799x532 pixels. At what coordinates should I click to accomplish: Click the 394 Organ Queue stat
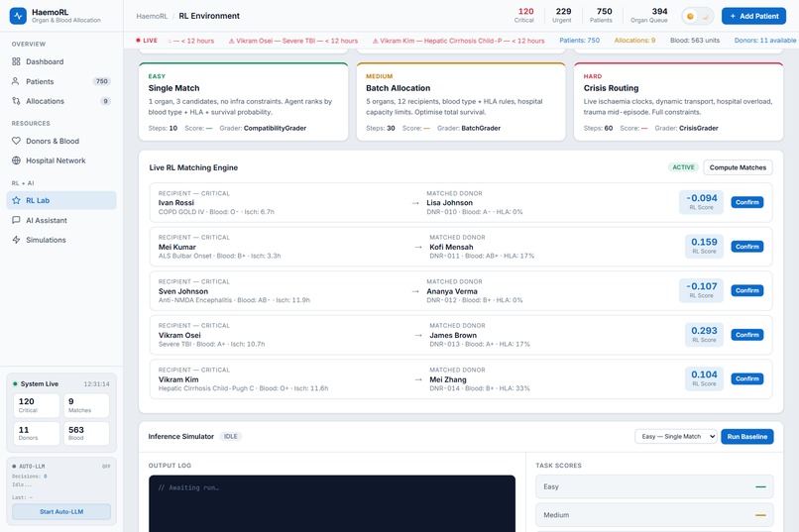click(649, 15)
